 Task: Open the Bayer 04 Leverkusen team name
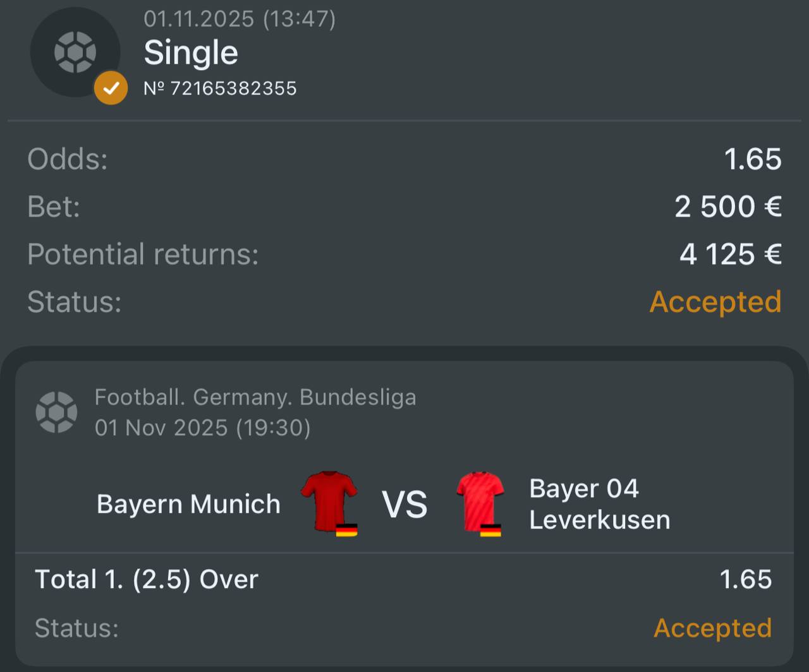pyautogui.click(x=599, y=504)
